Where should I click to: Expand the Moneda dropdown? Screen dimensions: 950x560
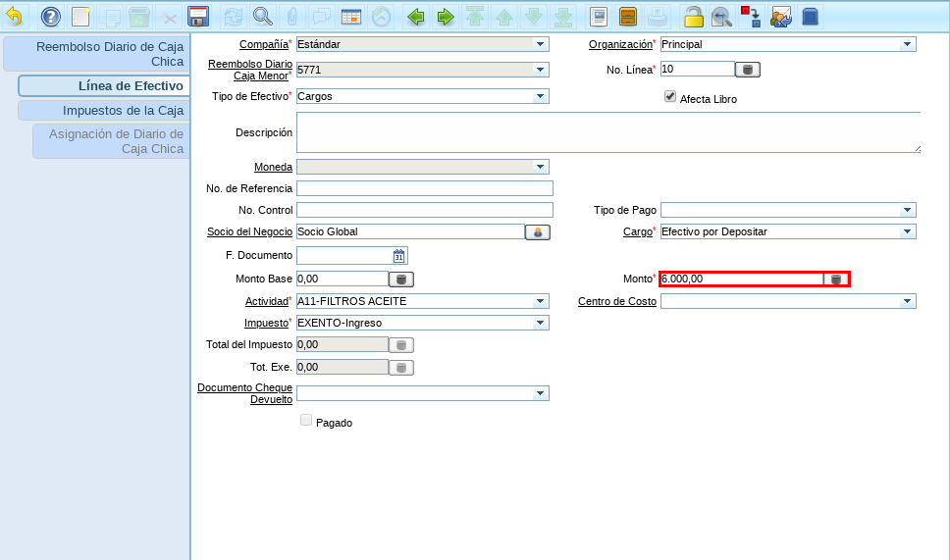[540, 167]
